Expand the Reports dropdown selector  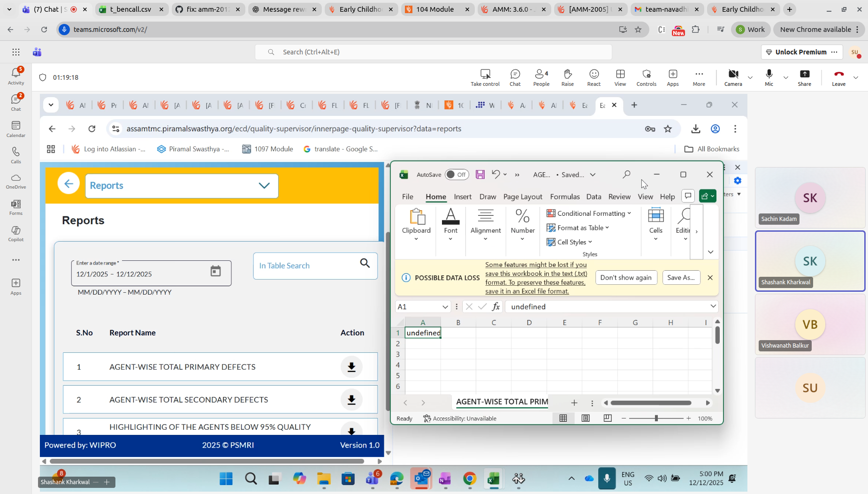click(264, 186)
